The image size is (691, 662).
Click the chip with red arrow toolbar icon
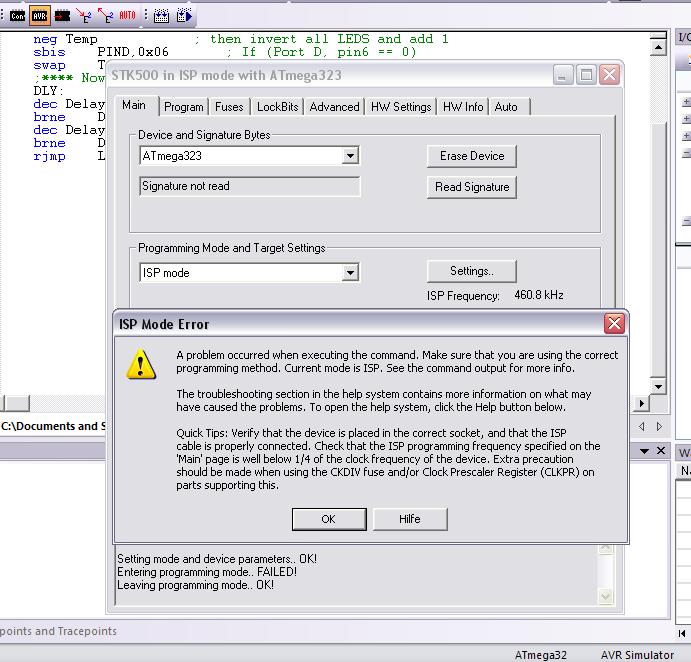point(62,16)
